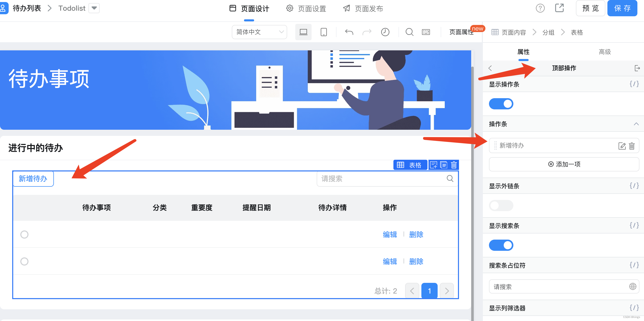Viewport: 644px width, 321px height.
Task: Open the Todolist page dropdown arrow
Action: (94, 8)
